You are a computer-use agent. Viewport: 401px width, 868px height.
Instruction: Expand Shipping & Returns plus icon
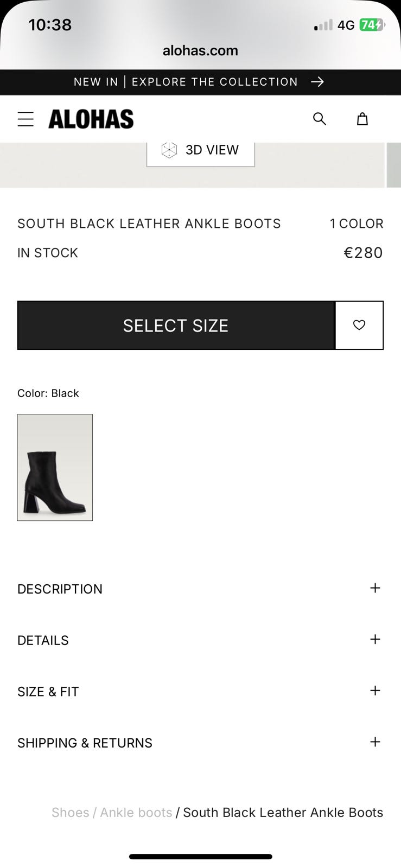coord(375,742)
